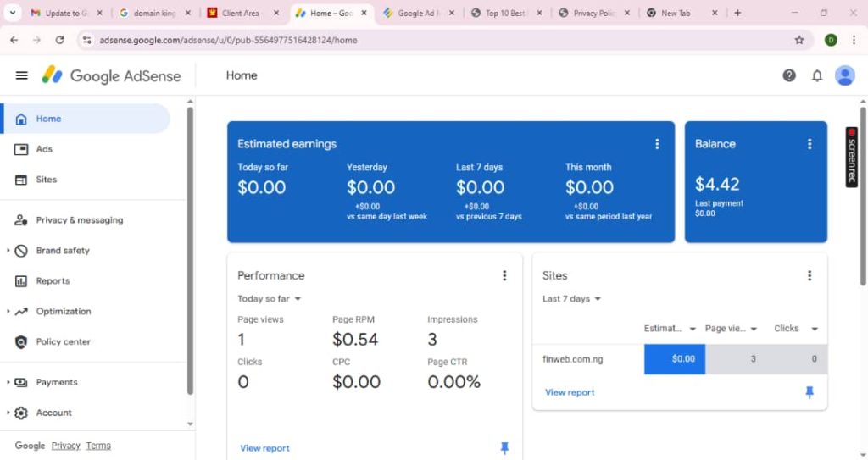
Task: Go to Policy center in sidebar
Action: pyautogui.click(x=63, y=342)
